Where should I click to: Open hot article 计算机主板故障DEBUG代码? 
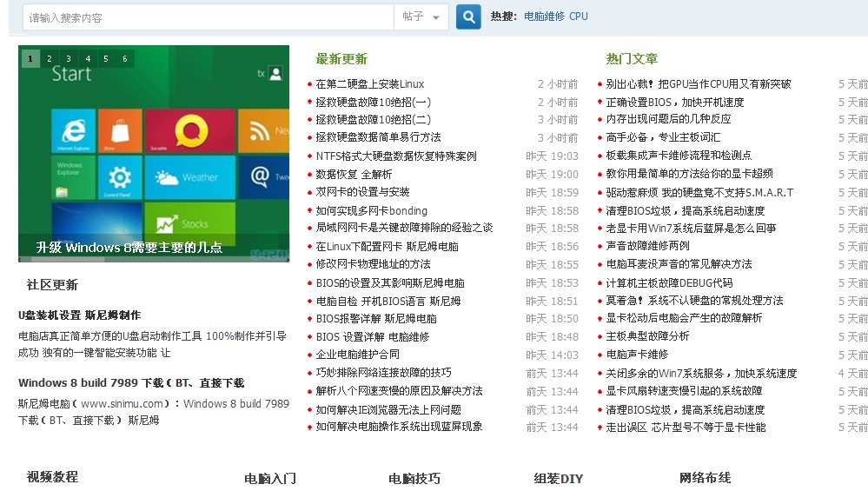coord(669,282)
